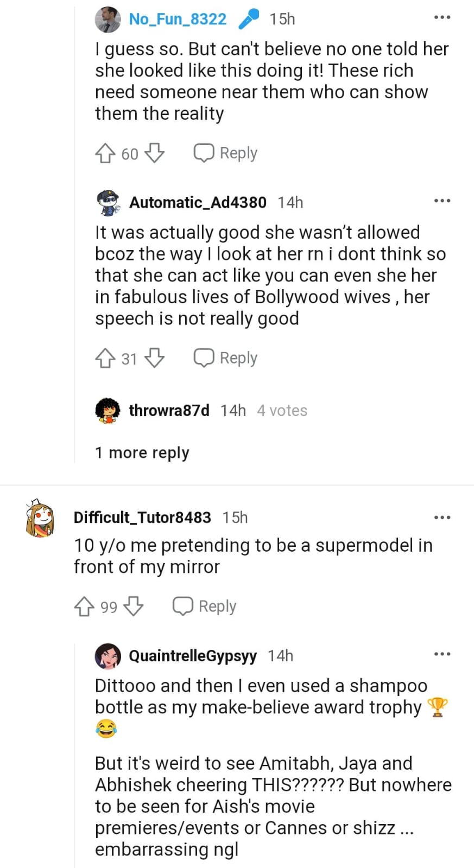Open options menu for No_Fun_8322's comment
The height and width of the screenshot is (868, 474).
(442, 18)
